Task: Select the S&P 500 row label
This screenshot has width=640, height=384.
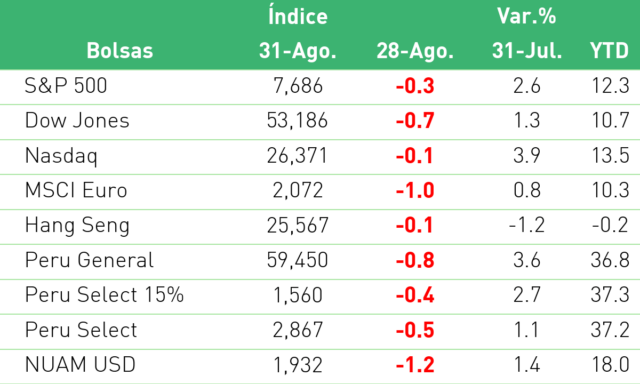Action: coord(66,86)
